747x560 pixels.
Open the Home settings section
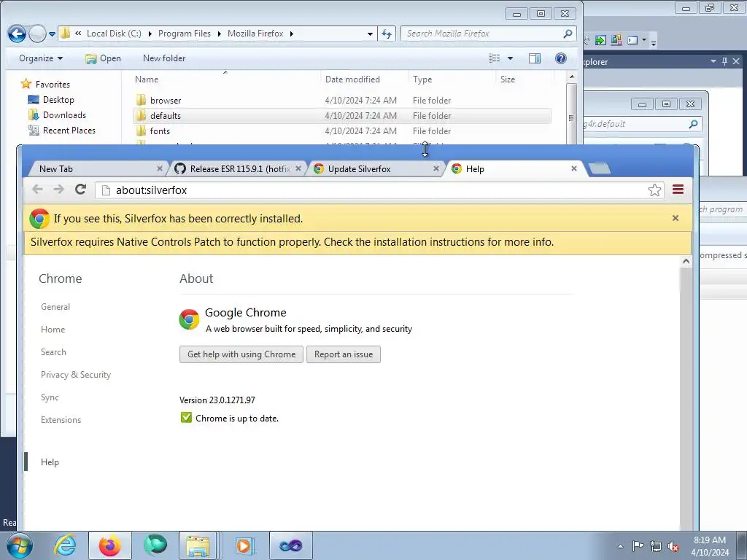(53, 330)
